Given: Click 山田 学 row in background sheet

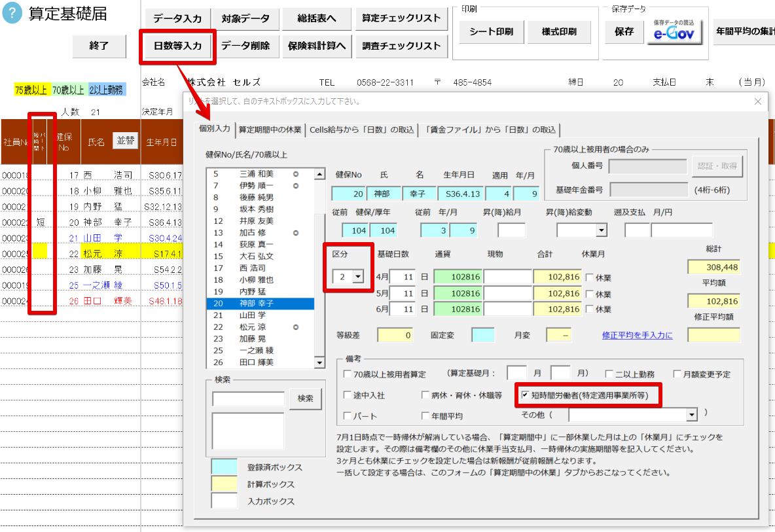Looking at the screenshot, I should [92, 238].
